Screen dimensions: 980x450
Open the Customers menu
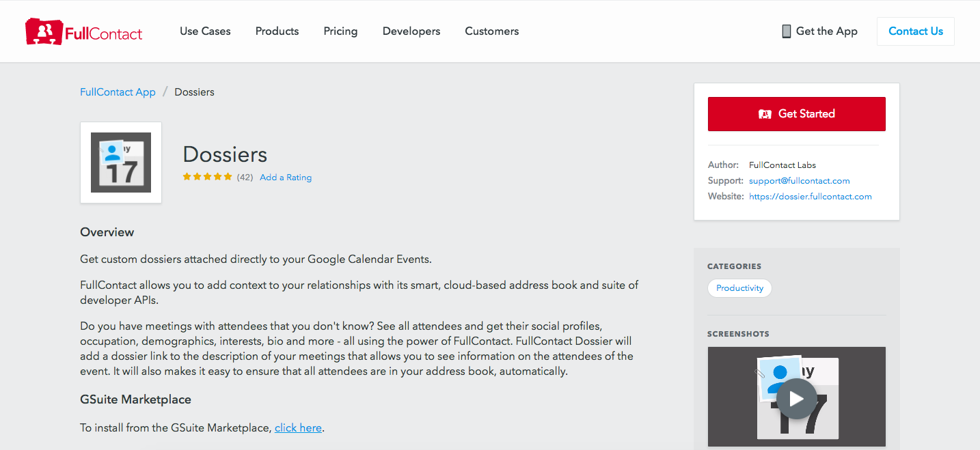(x=492, y=31)
